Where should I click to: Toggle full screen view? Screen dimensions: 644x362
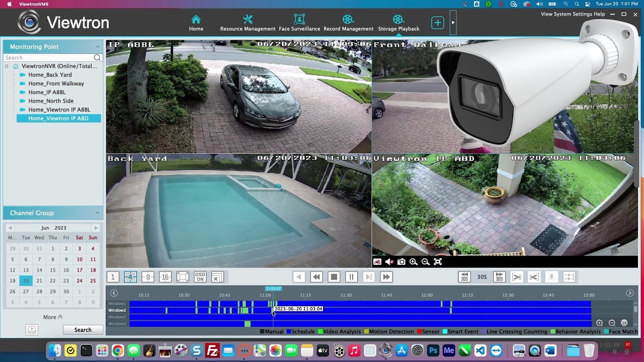(x=183, y=277)
